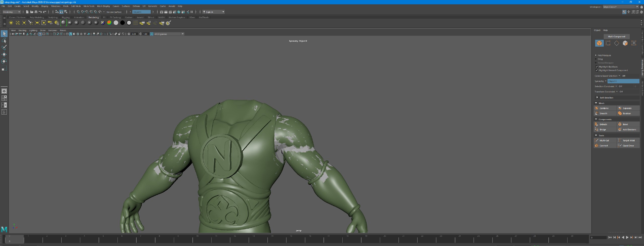Collapse the Components section
The height and width of the screenshot is (246, 644).
(x=596, y=119)
